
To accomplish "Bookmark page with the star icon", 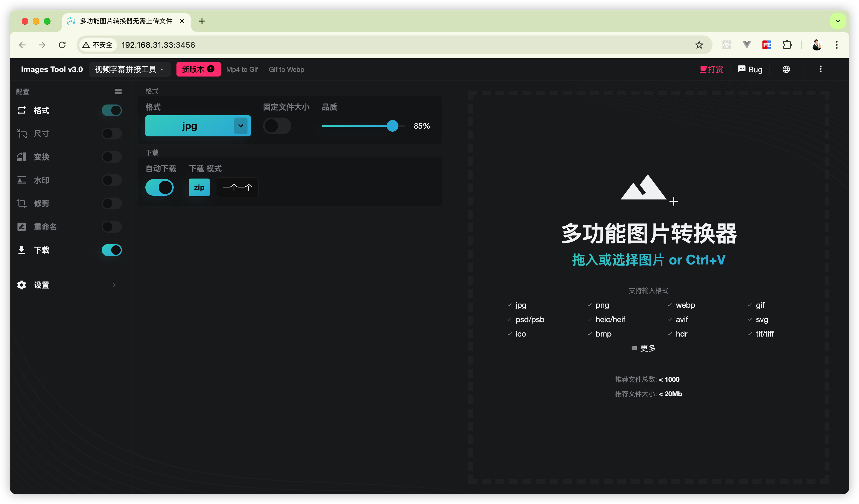I will pyautogui.click(x=699, y=45).
